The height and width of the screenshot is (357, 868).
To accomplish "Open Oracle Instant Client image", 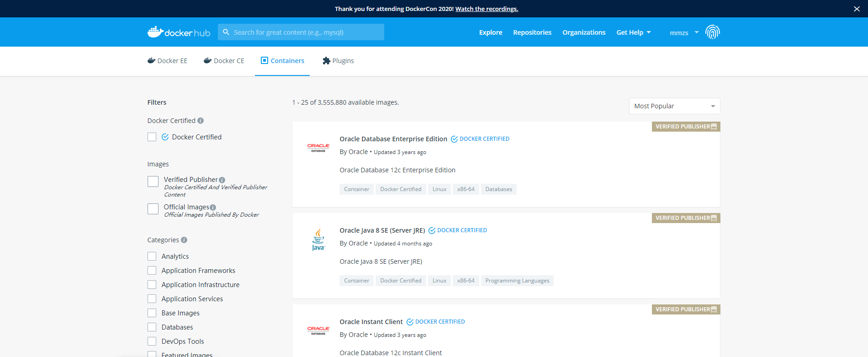I will click(371, 322).
